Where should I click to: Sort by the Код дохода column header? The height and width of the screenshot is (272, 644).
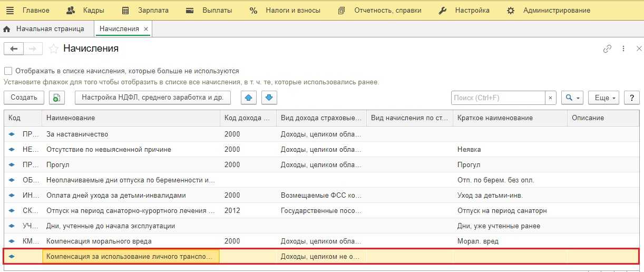click(248, 118)
